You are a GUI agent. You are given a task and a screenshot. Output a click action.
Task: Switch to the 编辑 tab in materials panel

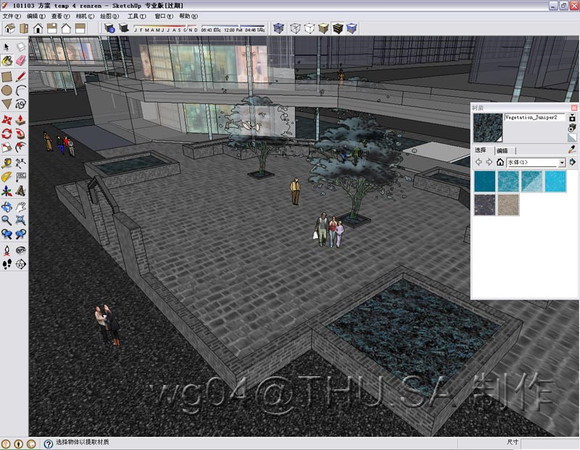click(x=502, y=150)
